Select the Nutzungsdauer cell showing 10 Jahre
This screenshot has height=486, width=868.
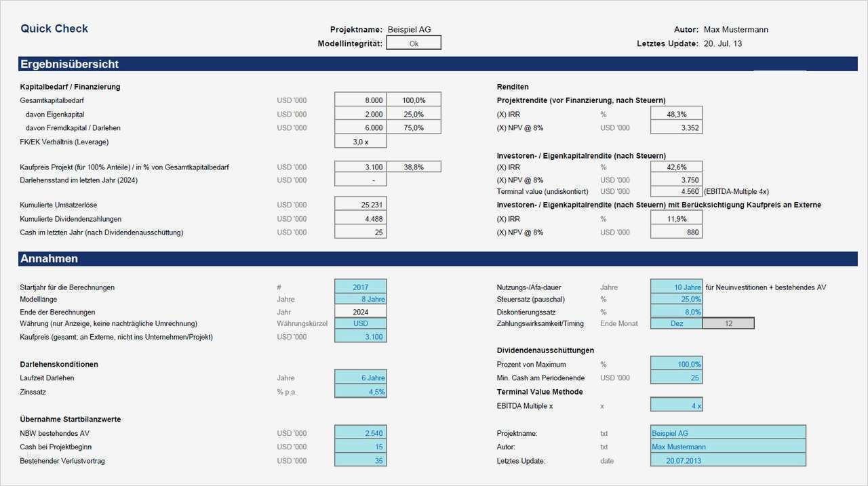676,287
